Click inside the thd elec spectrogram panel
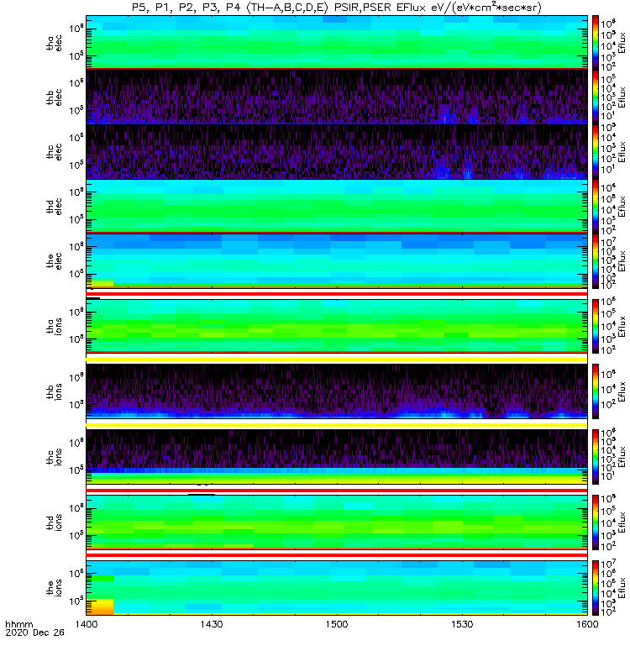The width and height of the screenshot is (630, 672). [337, 206]
